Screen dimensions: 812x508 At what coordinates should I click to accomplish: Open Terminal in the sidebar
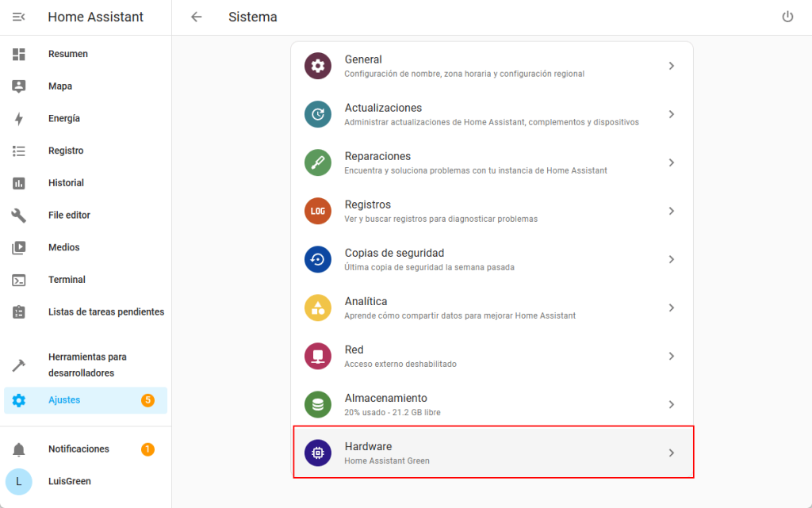tap(67, 280)
